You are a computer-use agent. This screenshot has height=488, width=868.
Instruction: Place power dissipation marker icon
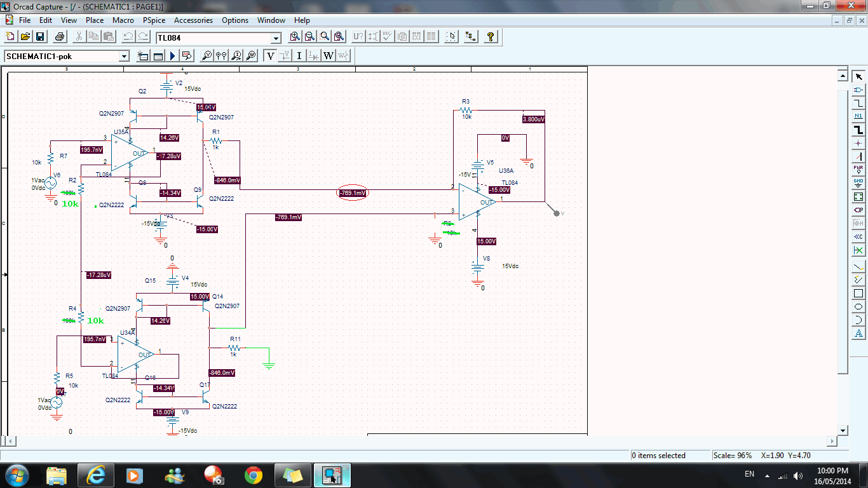251,56
